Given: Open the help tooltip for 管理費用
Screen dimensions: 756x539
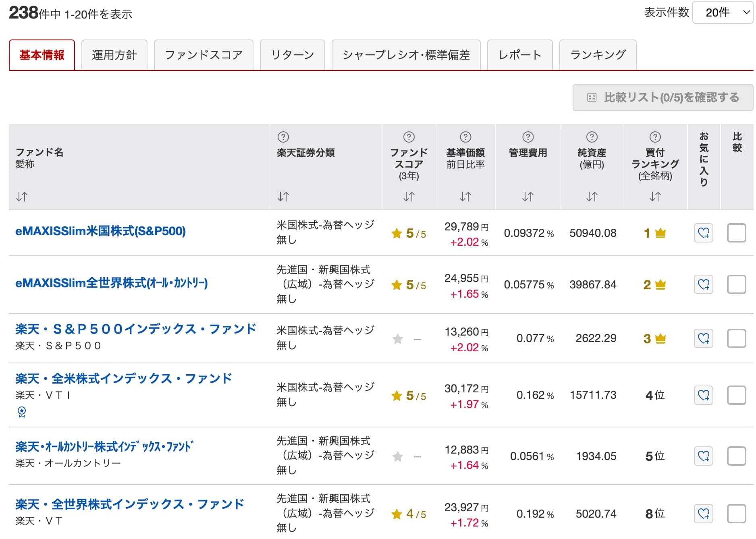Looking at the screenshot, I should [x=527, y=137].
